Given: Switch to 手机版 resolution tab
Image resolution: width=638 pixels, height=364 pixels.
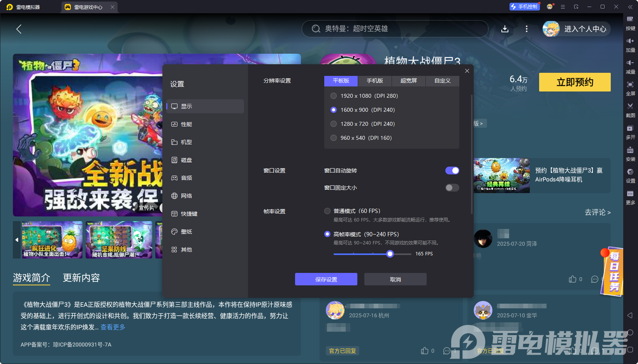Looking at the screenshot, I should 375,81.
